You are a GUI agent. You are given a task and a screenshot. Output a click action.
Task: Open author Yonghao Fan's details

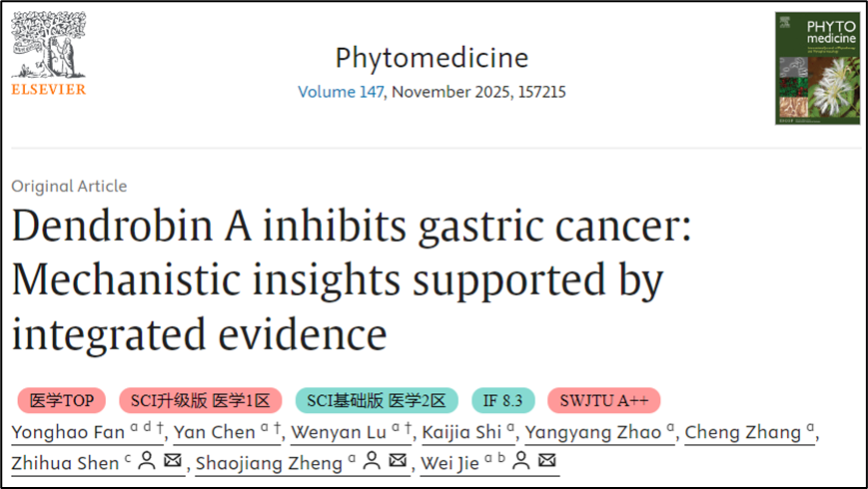[x=67, y=432]
